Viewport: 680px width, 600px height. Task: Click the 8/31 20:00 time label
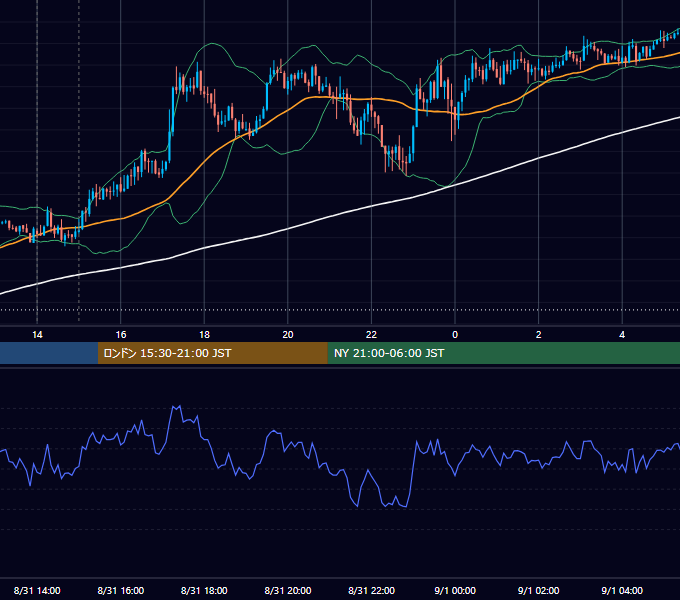(x=288, y=590)
